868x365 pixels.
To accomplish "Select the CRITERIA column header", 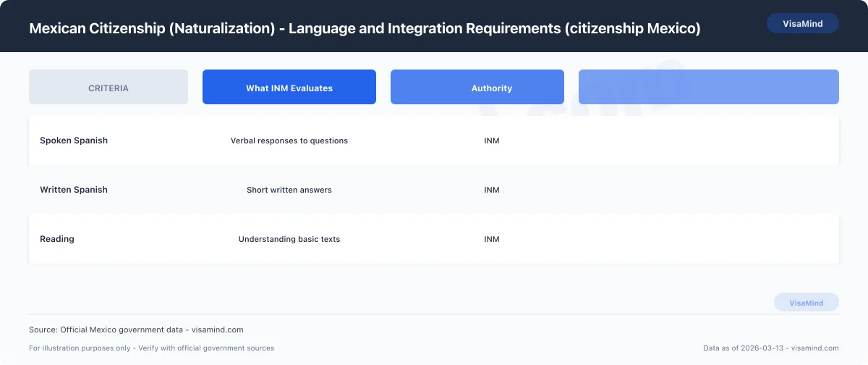I will click(109, 88).
